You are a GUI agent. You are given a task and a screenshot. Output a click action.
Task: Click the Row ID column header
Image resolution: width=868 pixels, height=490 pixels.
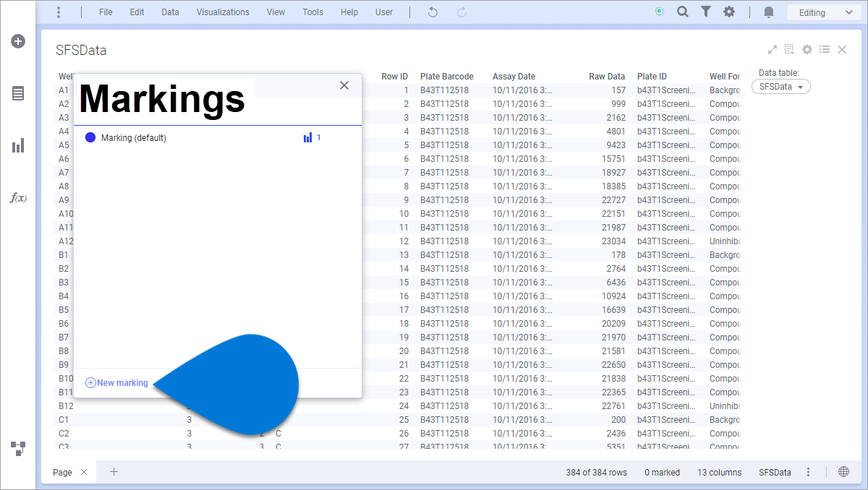click(395, 77)
